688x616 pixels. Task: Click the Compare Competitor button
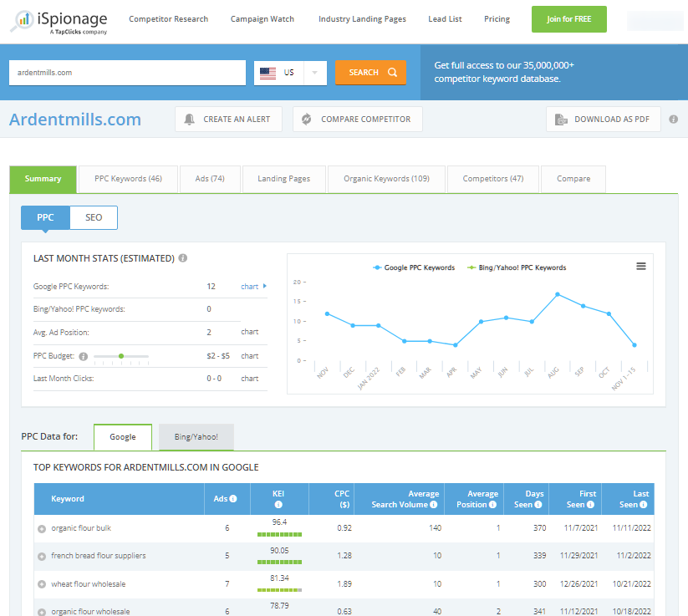pos(358,120)
